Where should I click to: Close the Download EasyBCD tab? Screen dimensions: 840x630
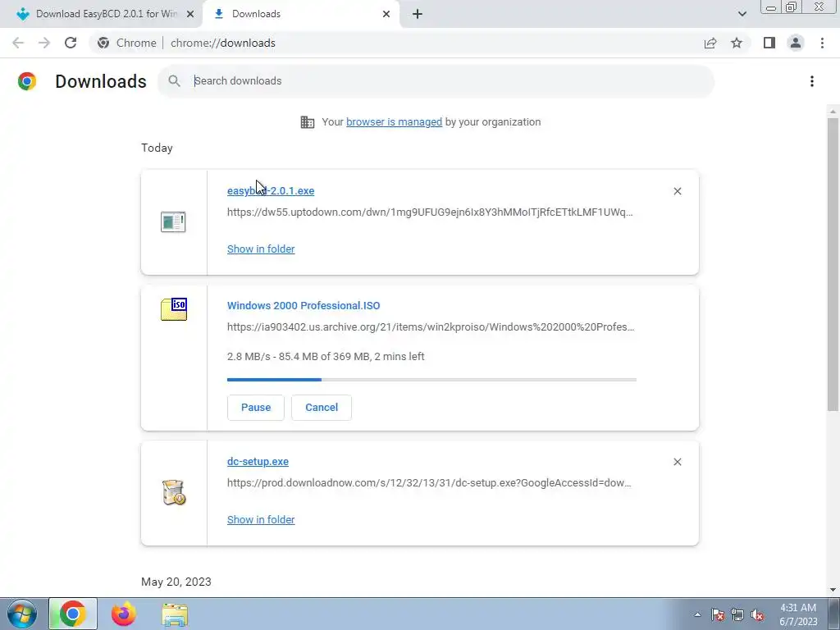tap(190, 14)
